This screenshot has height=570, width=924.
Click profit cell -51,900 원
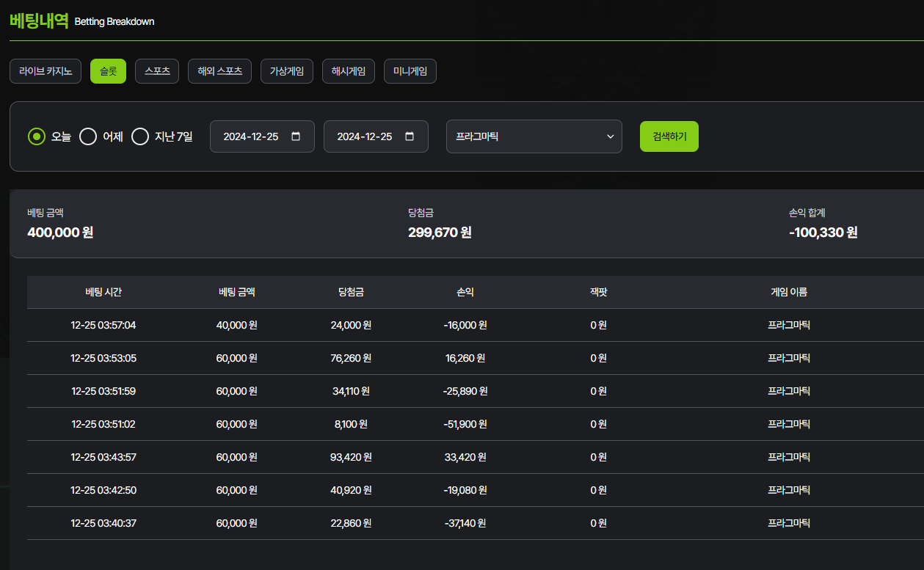pos(465,424)
